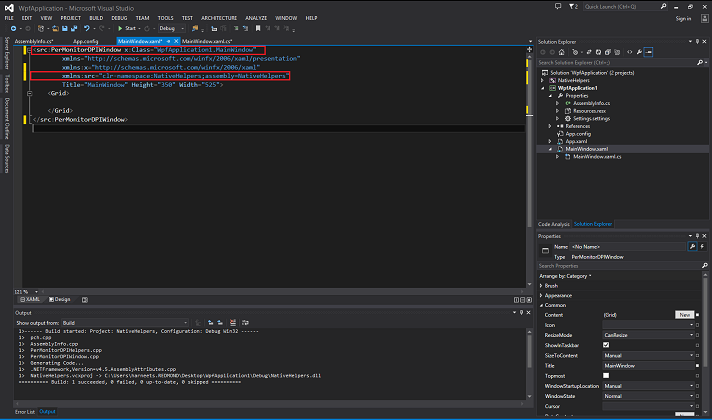Screen dimensions: 712x420
Task: Click the Undo arrow in the toolbar
Action: coord(86,28)
